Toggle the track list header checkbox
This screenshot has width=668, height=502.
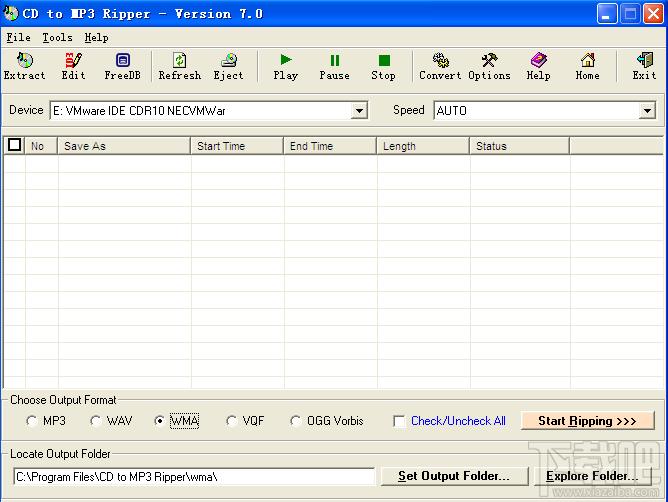(x=14, y=145)
